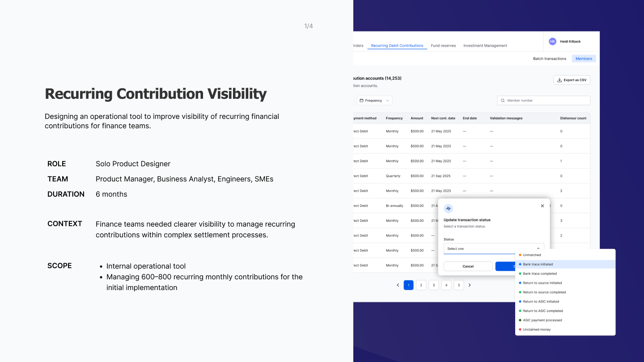Click the dishonour count value 1

tap(561, 161)
